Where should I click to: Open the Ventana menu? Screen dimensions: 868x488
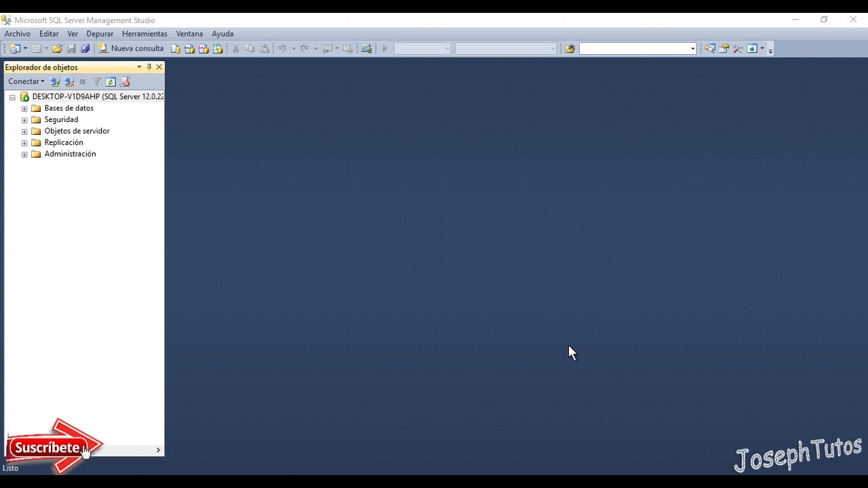coord(189,34)
